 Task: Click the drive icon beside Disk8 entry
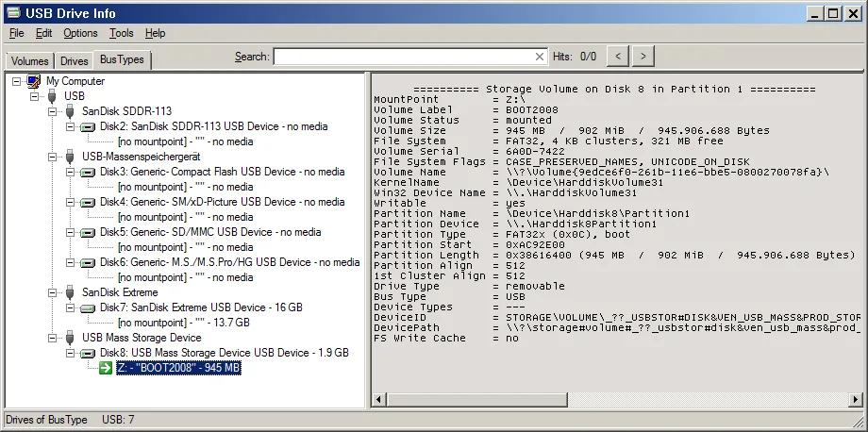88,353
